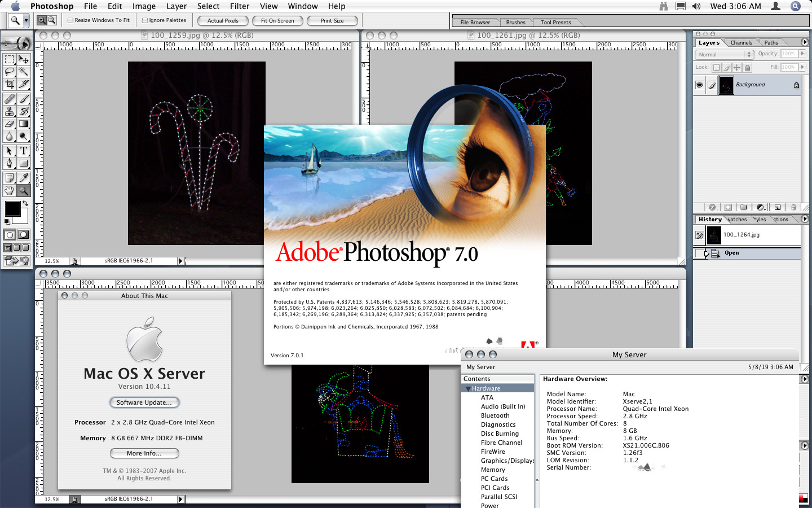812x508 pixels.
Task: Toggle Lock position checkbox
Action: pos(737,67)
